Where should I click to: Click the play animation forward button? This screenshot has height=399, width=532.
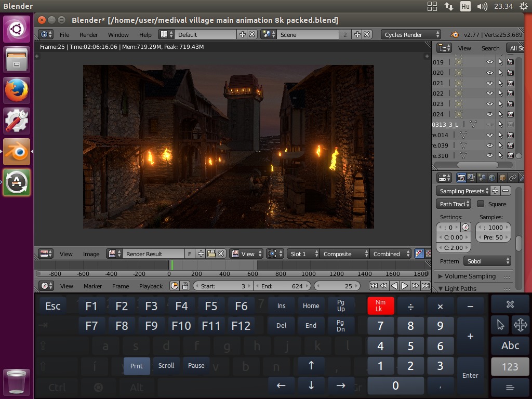(x=405, y=286)
